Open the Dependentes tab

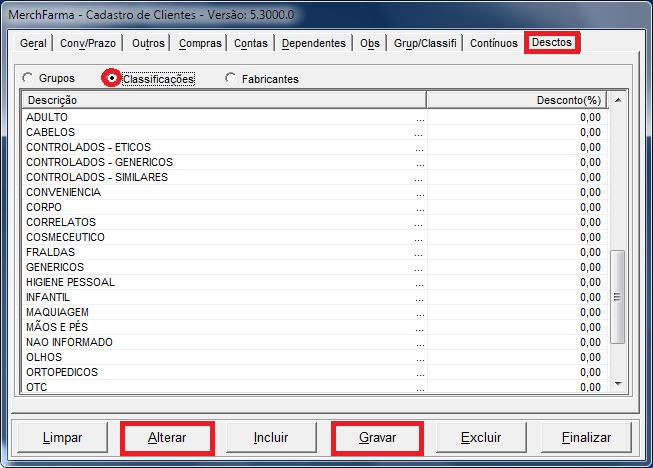(314, 43)
